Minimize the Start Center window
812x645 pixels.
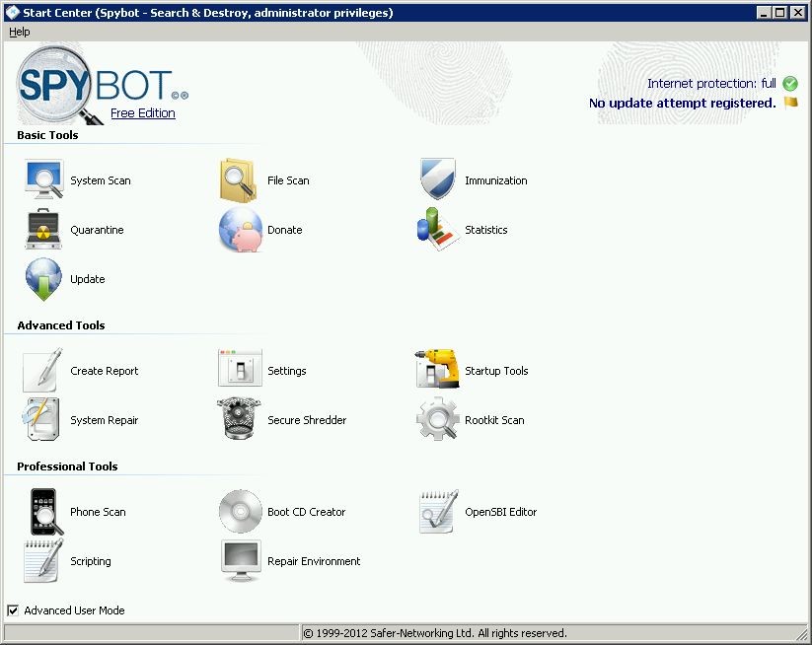[764, 13]
